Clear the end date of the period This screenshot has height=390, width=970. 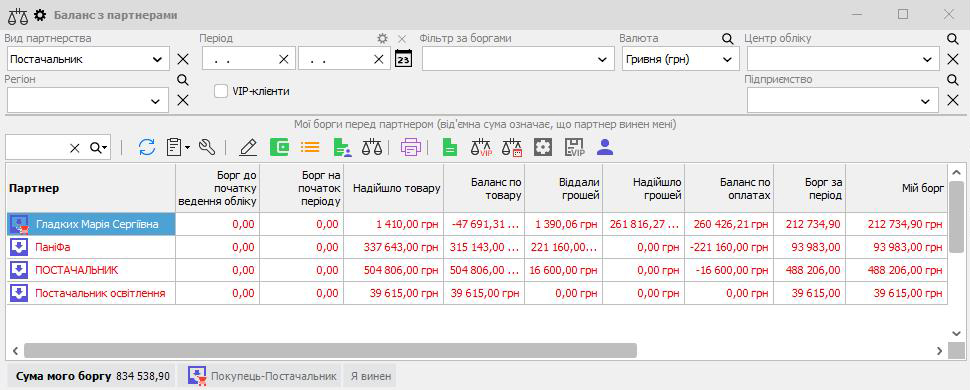click(x=379, y=59)
